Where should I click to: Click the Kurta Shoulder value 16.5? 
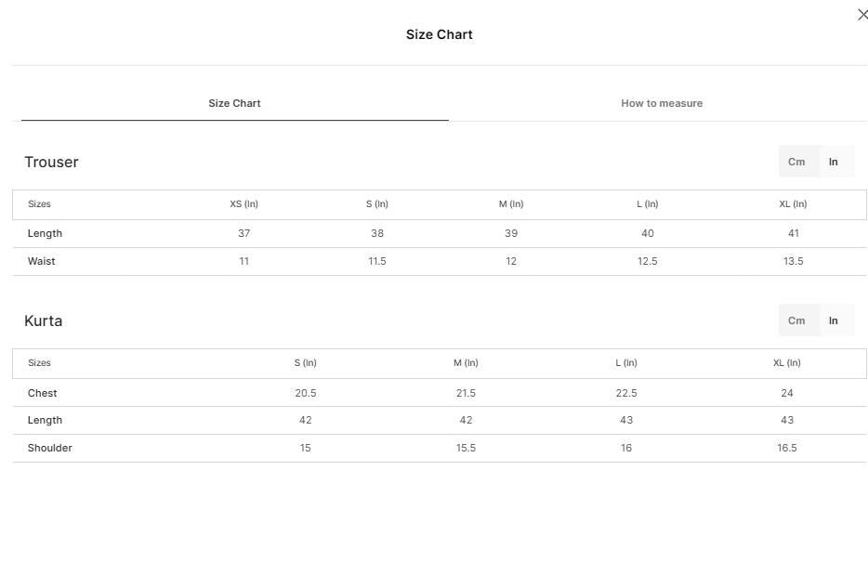786,448
